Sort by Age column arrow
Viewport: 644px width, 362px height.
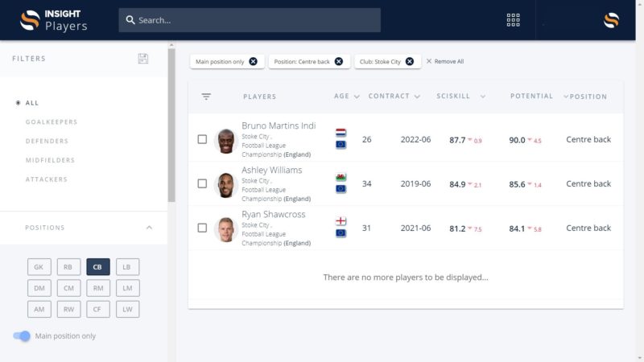point(357,97)
